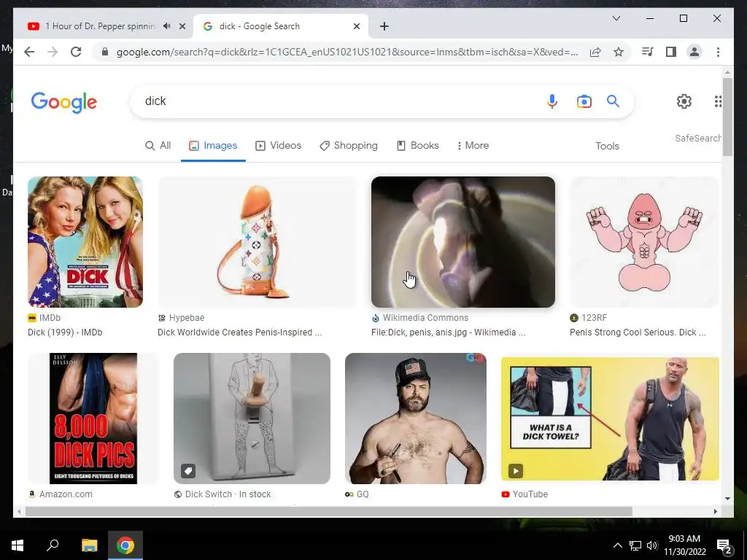This screenshot has width=747, height=560.
Task: Open the IMDb source link
Action: 44,318
